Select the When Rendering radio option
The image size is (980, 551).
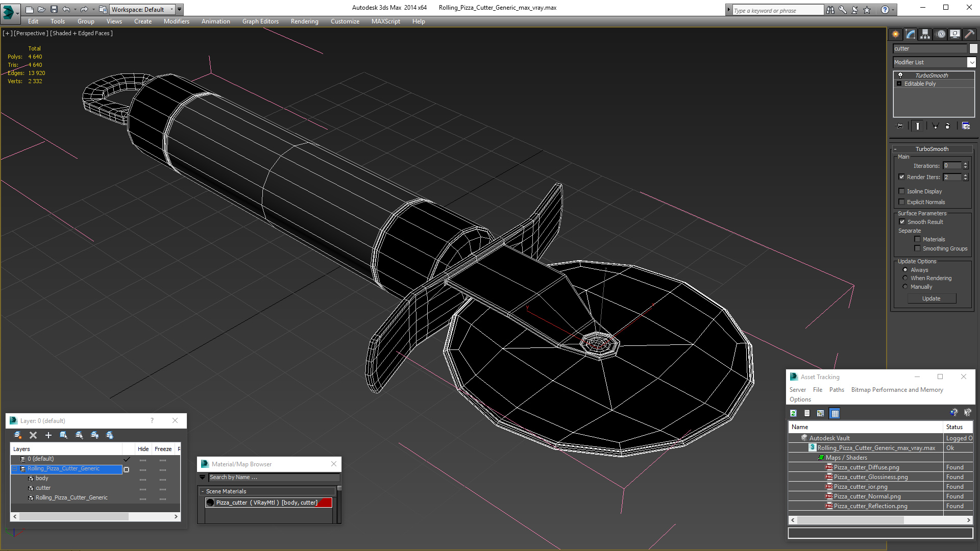tap(905, 278)
